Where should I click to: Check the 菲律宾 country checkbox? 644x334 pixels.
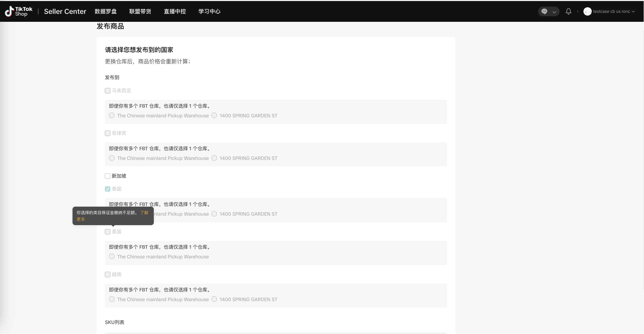pos(107,133)
